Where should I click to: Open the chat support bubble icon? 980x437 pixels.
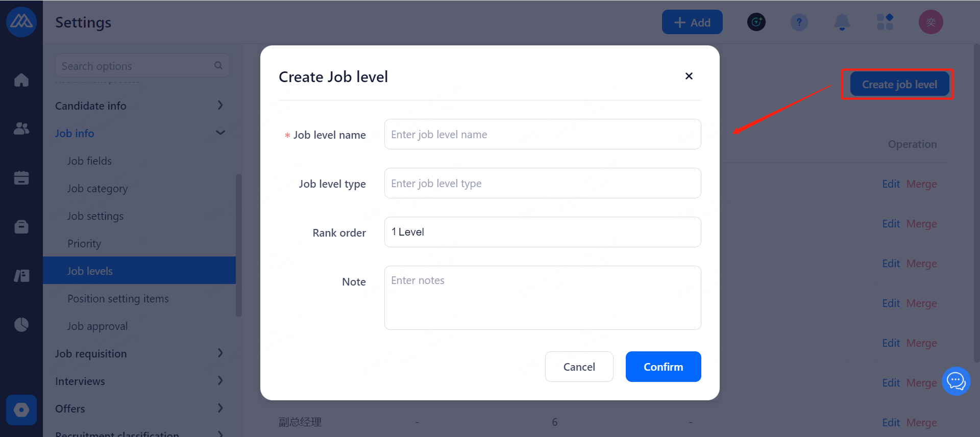pyautogui.click(x=955, y=381)
